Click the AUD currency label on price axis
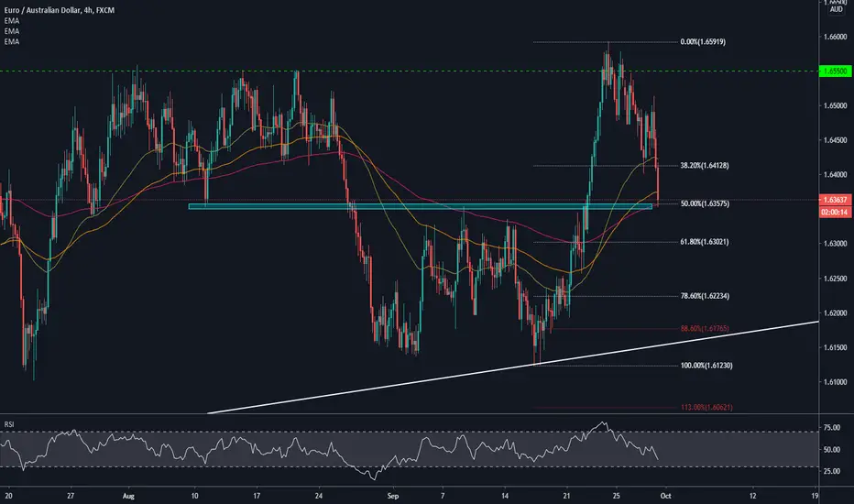Viewport: 854px width, 504px height. click(836, 9)
